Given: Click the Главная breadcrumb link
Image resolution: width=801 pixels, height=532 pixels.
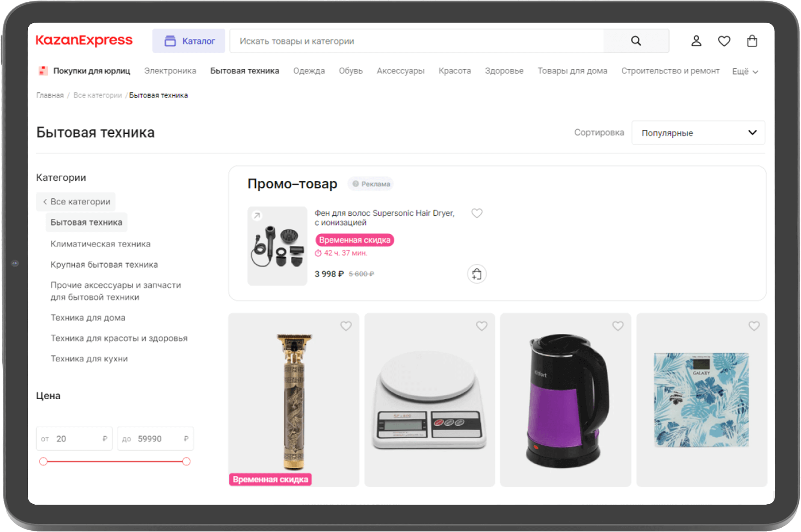Looking at the screenshot, I should pos(50,95).
